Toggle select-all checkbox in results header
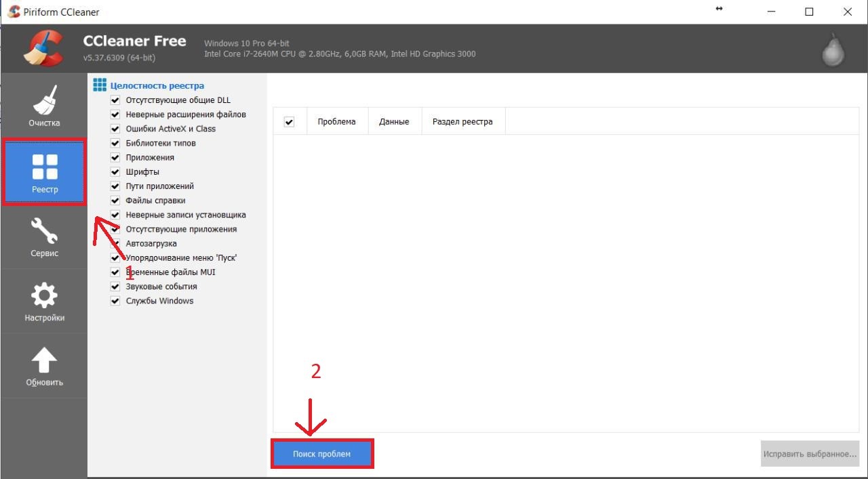The width and height of the screenshot is (868, 479). (x=289, y=122)
